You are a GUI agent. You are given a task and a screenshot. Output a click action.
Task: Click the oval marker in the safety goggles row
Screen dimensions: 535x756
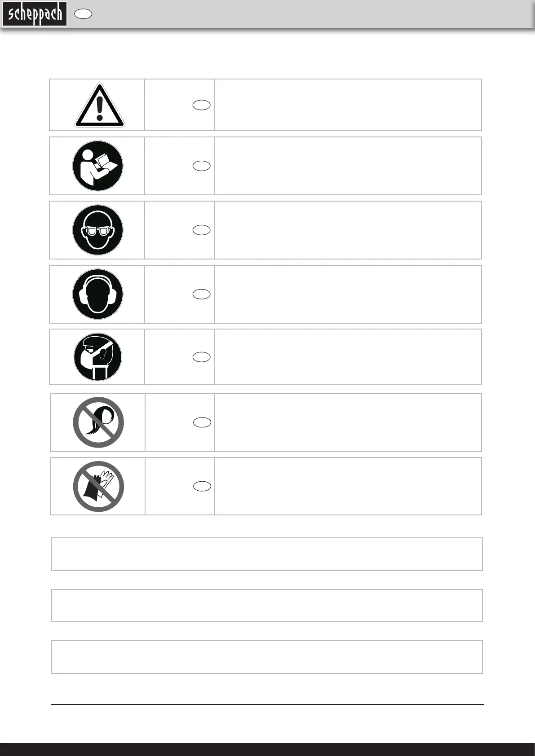pos(202,230)
